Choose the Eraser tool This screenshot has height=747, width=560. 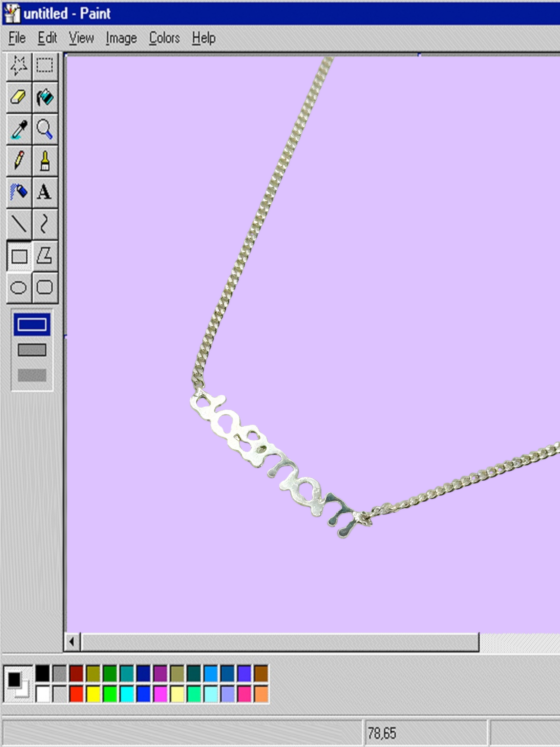[x=19, y=97]
